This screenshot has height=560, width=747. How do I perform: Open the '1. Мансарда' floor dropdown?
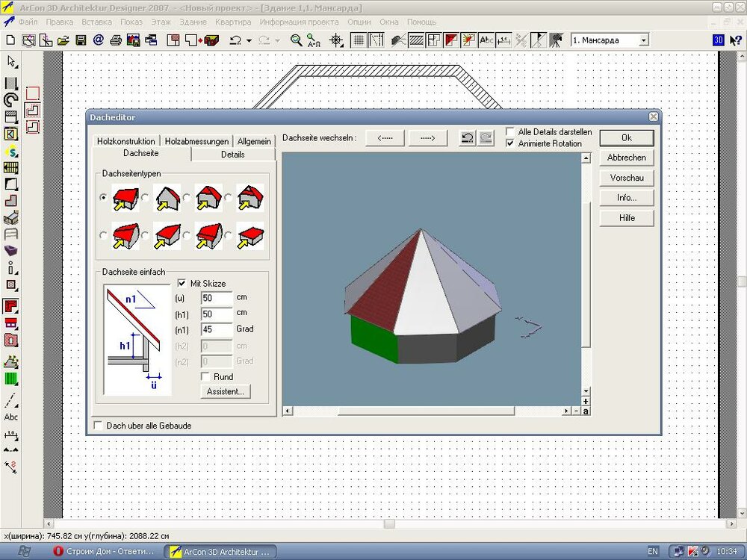[643, 40]
